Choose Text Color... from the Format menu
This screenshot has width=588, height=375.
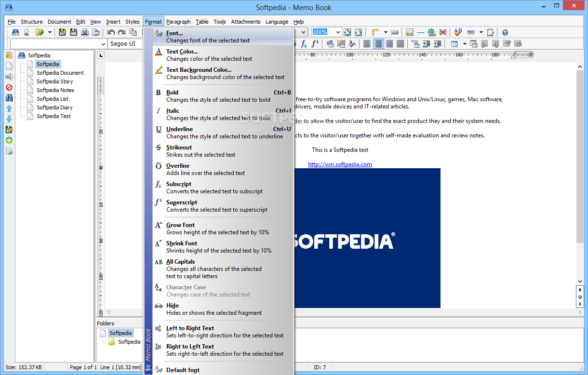point(223,55)
